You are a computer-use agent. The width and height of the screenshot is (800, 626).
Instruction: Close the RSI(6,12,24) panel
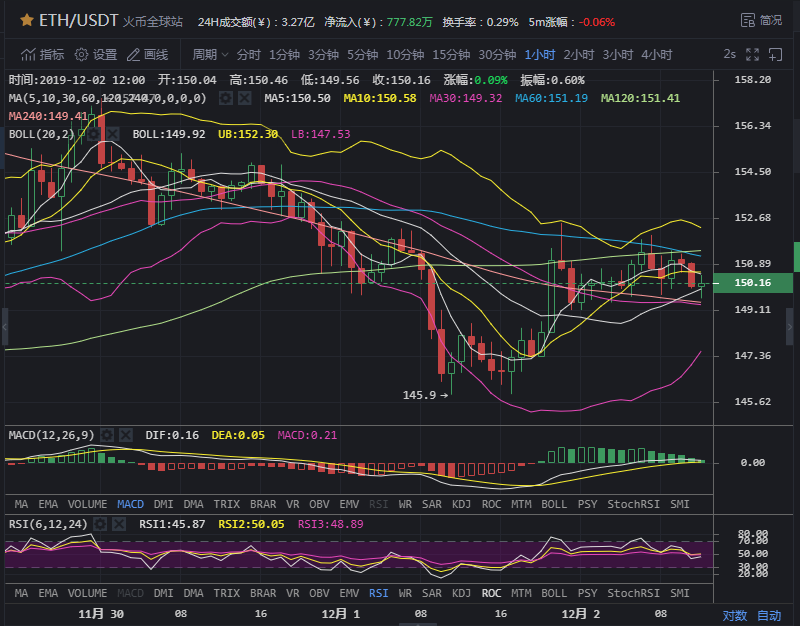tap(119, 524)
